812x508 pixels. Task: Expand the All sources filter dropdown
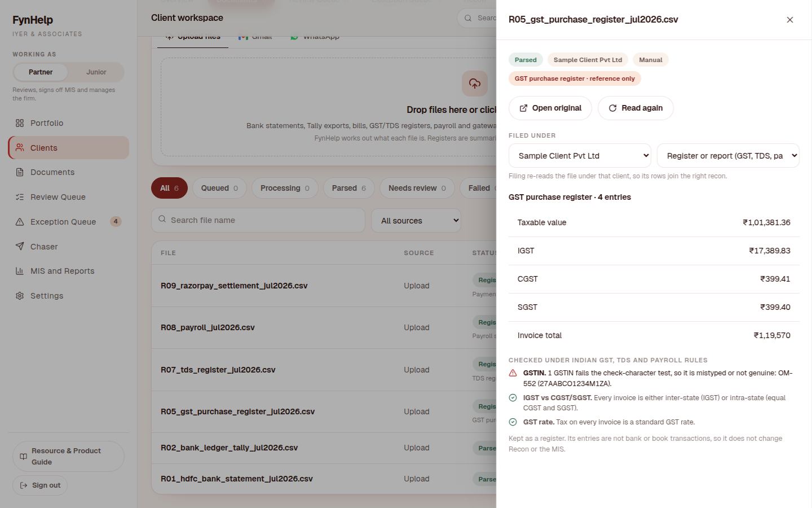pyautogui.click(x=416, y=221)
